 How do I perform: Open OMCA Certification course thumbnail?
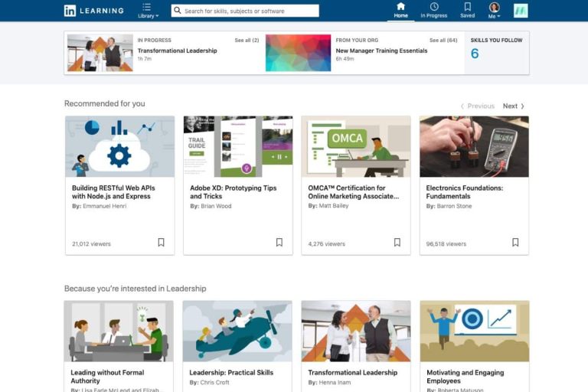click(x=356, y=147)
